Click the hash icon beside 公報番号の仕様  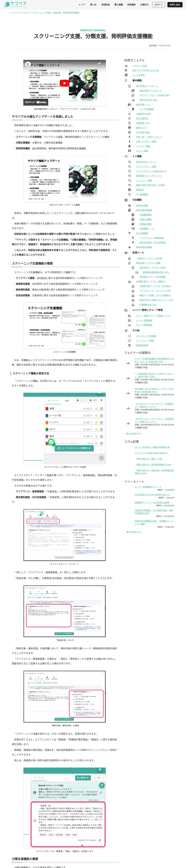click(129, 114)
